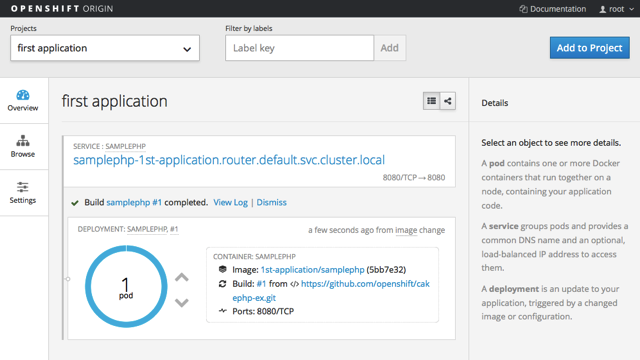Click the image change trigger link
Viewport: 640px width, 360px height.
(x=406, y=230)
